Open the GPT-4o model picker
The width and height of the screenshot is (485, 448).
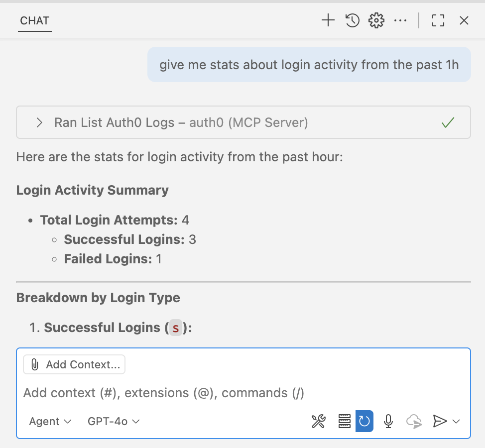point(114,422)
